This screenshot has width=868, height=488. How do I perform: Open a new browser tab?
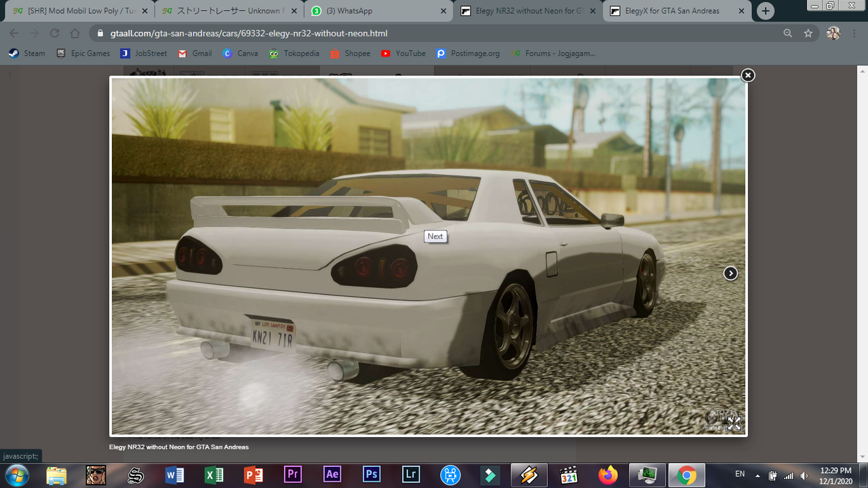click(x=766, y=11)
